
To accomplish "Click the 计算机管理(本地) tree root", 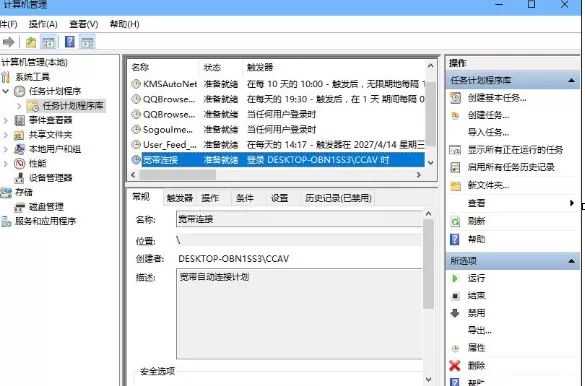I will pos(34,62).
